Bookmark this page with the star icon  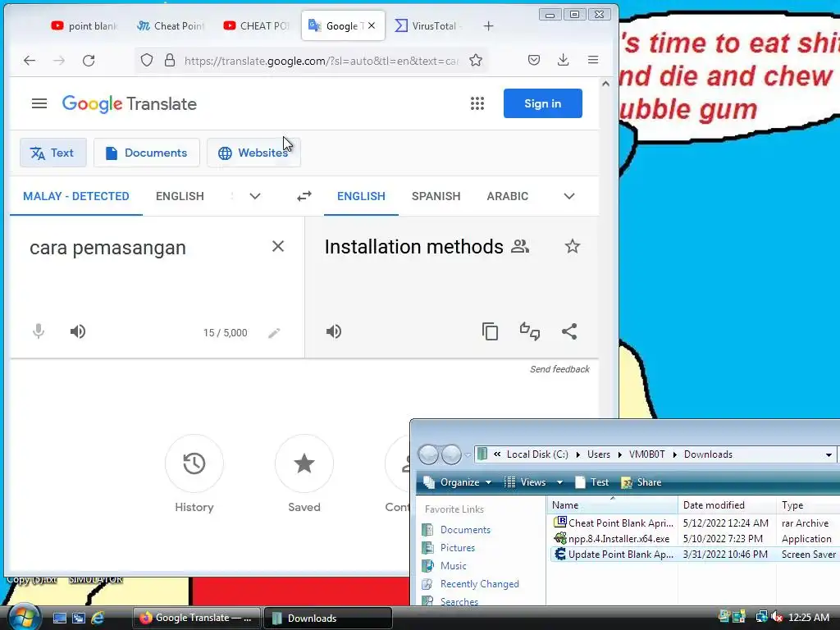(x=476, y=60)
